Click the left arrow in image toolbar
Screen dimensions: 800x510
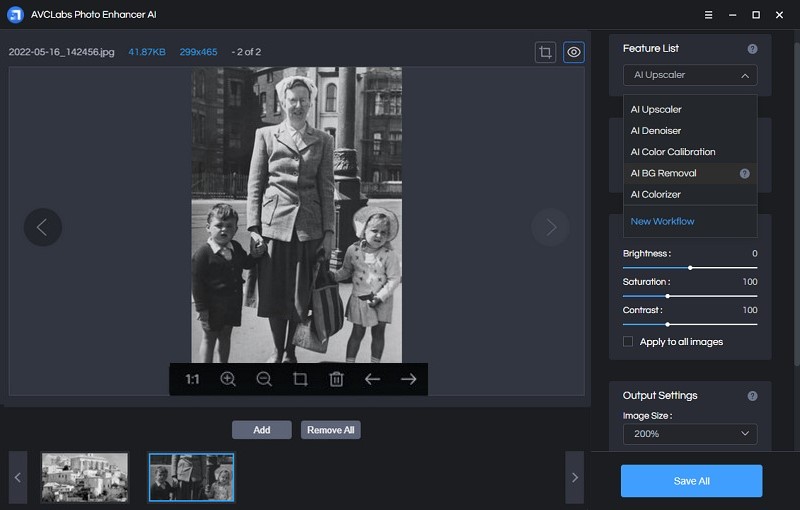click(372, 379)
